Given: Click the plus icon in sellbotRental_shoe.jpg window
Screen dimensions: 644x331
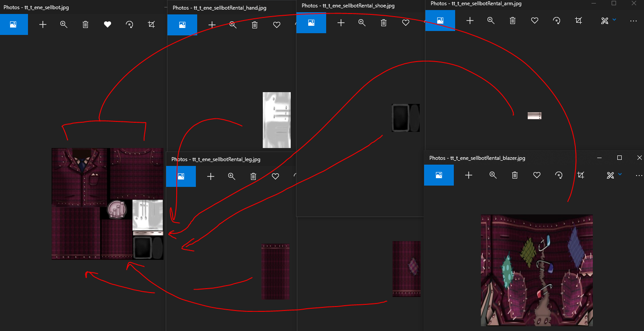Looking at the screenshot, I should (x=341, y=23).
